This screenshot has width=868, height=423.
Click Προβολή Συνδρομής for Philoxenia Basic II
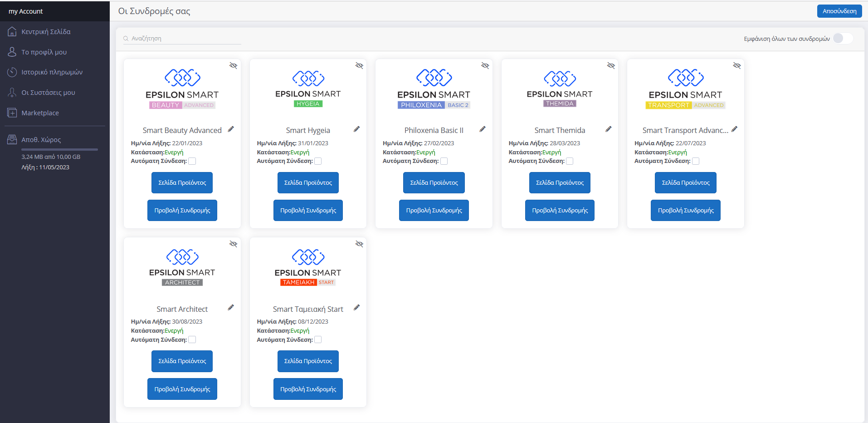[434, 211]
